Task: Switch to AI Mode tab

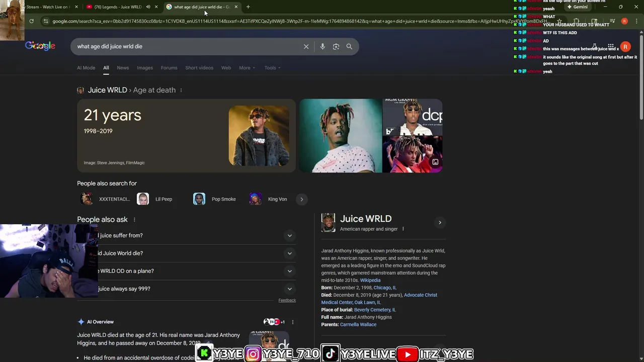Action: click(86, 68)
